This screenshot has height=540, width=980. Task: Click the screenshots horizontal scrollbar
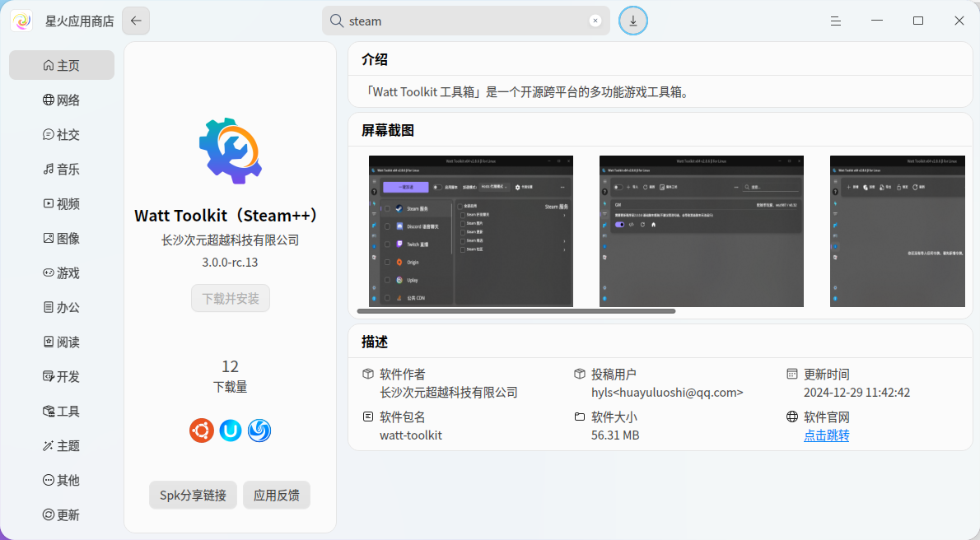click(516, 310)
